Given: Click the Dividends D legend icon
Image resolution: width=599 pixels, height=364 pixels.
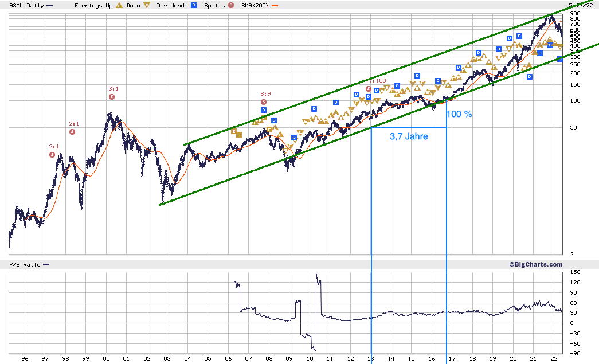Looking at the screenshot, I should [194, 5].
